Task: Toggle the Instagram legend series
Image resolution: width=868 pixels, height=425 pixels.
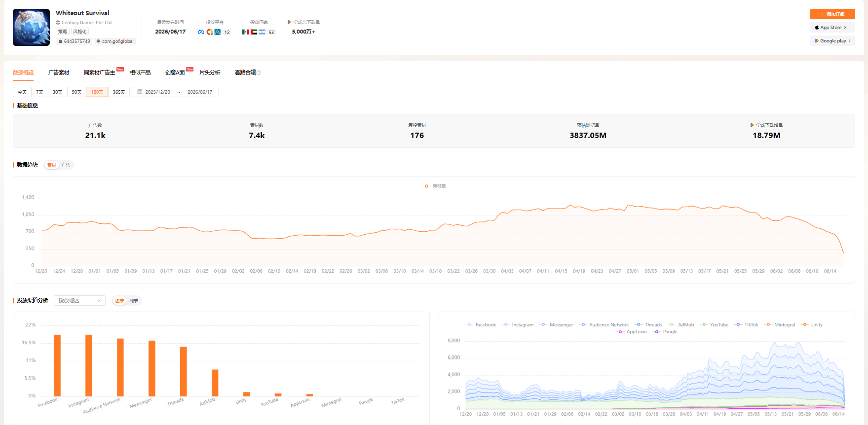Action: tap(518, 325)
